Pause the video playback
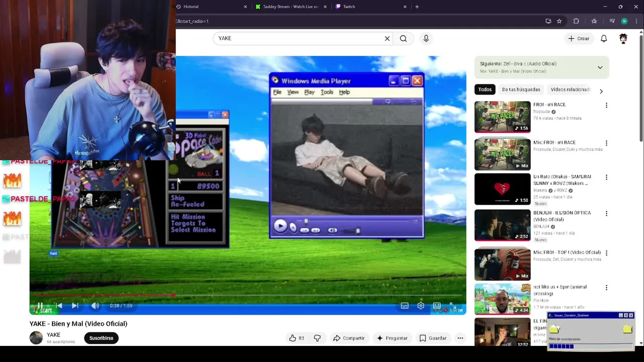Image resolution: width=644 pixels, height=362 pixels. [40, 306]
